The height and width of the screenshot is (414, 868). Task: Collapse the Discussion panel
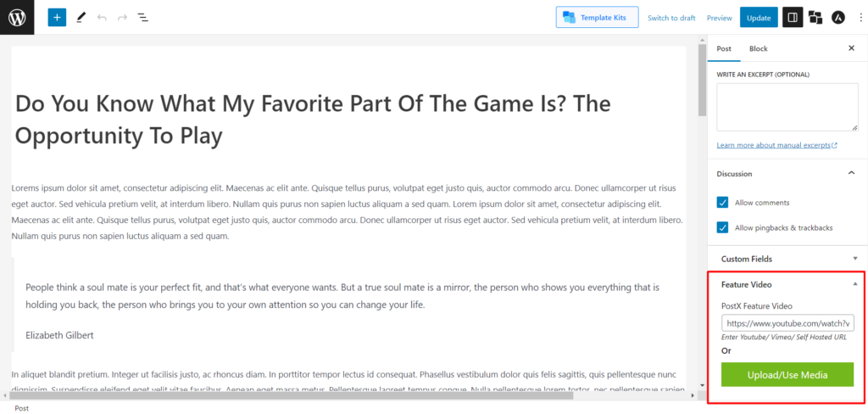pos(851,173)
